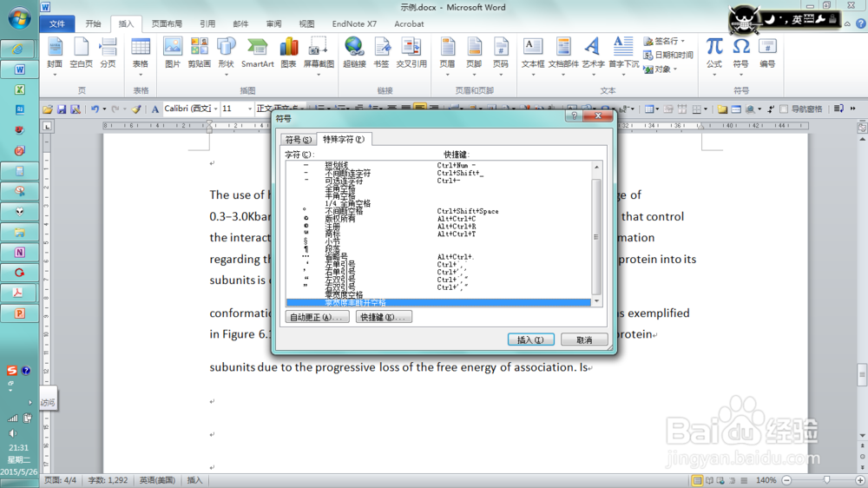
Task: Insert a cross-reference (交叉引用)
Action: (411, 54)
